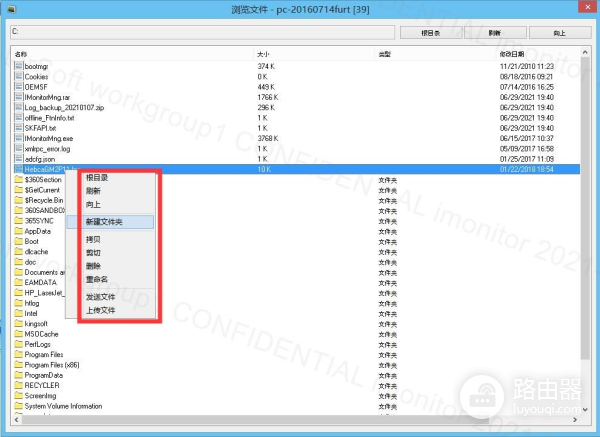Select the ProgramData folder name

click(x=44, y=375)
